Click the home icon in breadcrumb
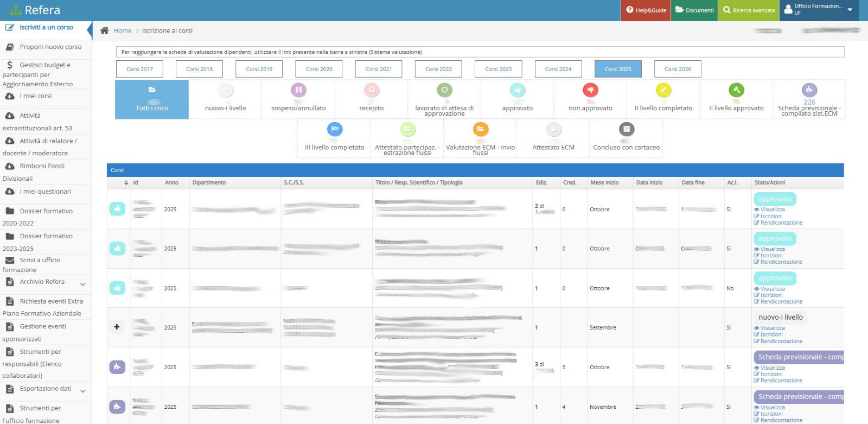The height and width of the screenshot is (424, 868). pyautogui.click(x=105, y=30)
